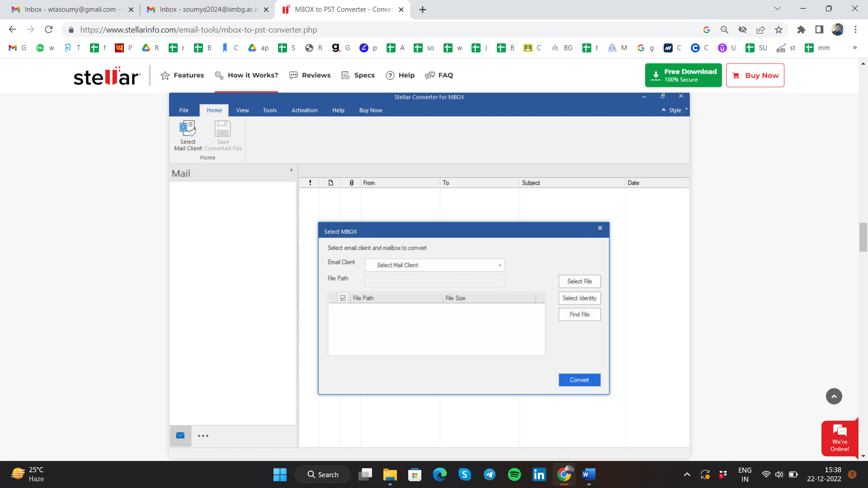Open Microsoft Edge from the taskbar
Screen dimensions: 868x488
(439, 474)
